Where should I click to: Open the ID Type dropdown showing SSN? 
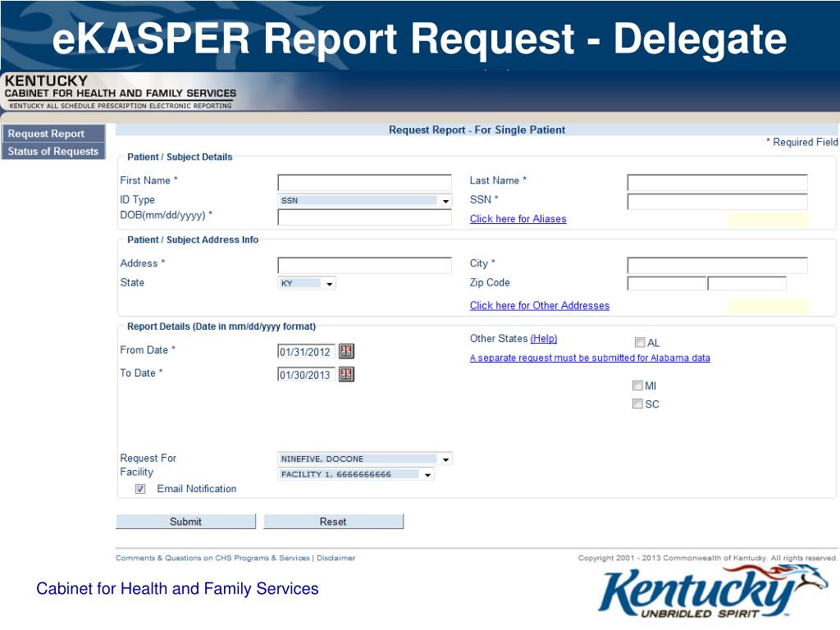tap(365, 200)
